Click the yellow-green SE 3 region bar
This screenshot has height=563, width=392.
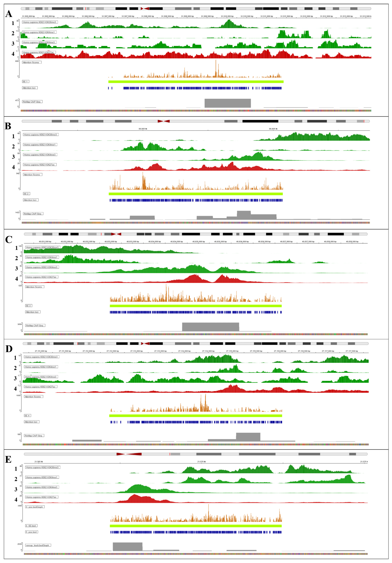(196, 306)
